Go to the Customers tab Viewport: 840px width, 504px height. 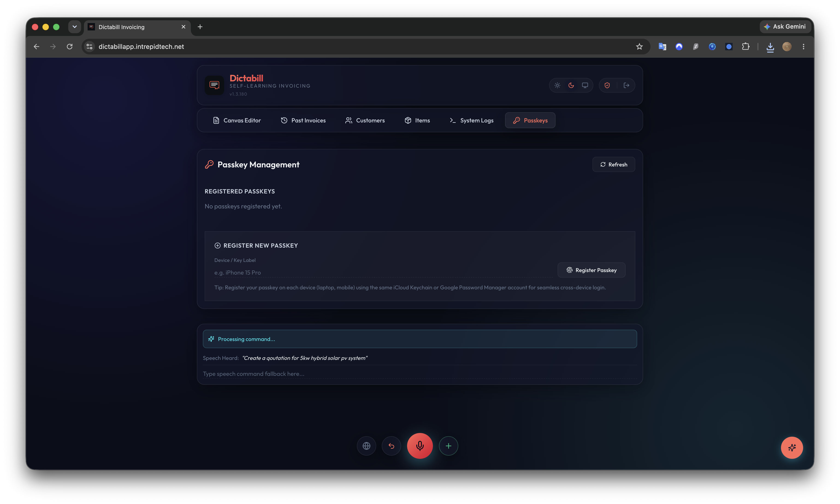365,120
